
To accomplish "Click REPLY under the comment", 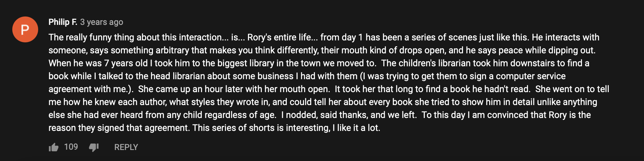I will 126,147.
